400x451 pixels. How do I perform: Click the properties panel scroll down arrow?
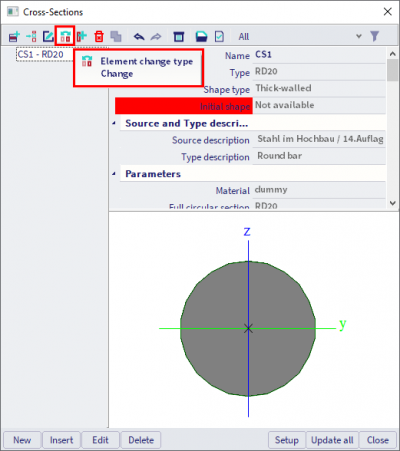pos(393,203)
